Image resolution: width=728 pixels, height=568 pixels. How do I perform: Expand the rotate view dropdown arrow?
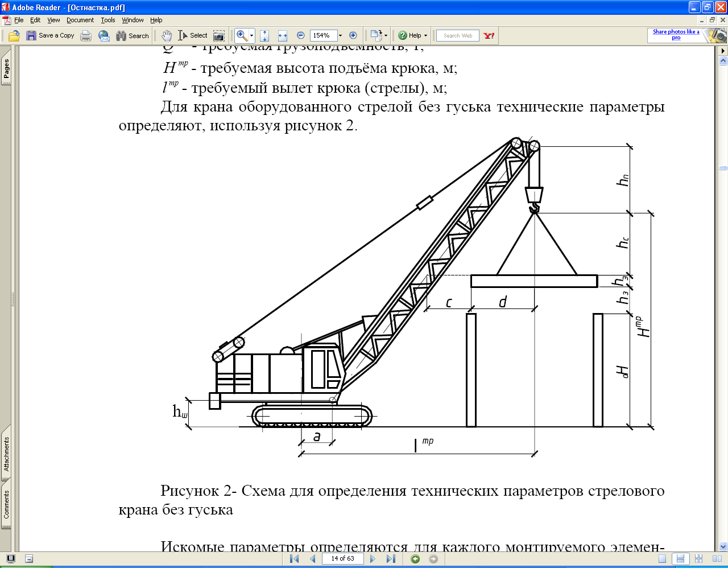pyautogui.click(x=386, y=36)
